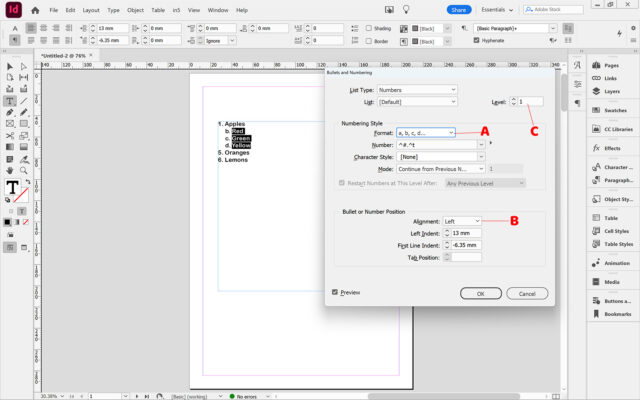The image size is (640, 400).
Task: Click the Left Indent input field
Action: click(x=466, y=233)
